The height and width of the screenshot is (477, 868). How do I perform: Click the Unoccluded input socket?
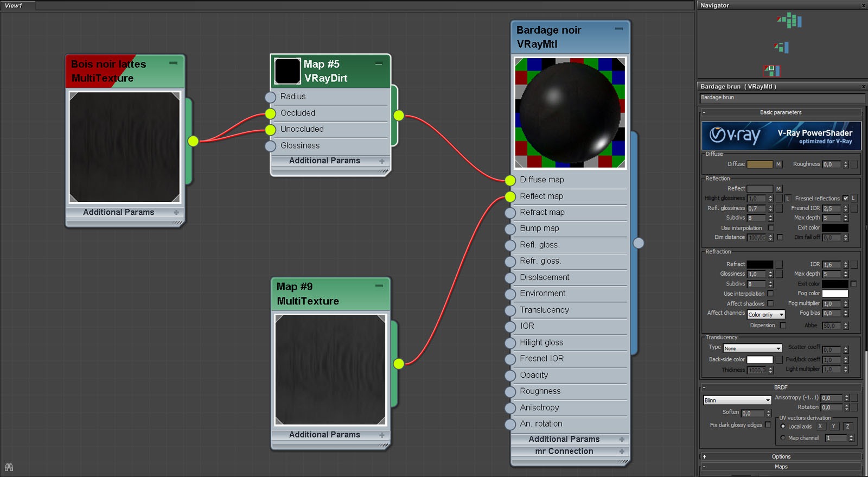270,130
